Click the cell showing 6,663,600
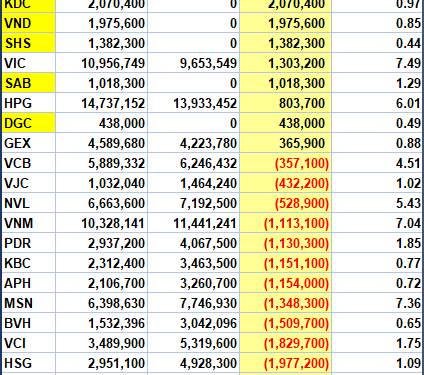The width and height of the screenshot is (424, 375). click(102, 203)
